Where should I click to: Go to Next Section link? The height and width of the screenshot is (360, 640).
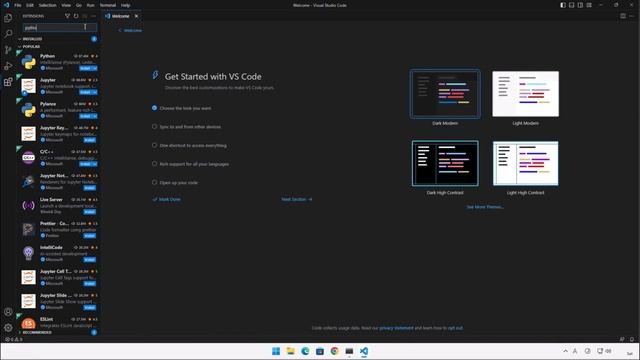click(297, 199)
